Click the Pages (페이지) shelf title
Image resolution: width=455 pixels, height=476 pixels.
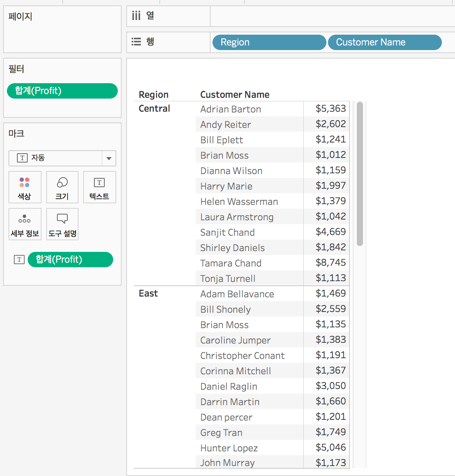(x=20, y=17)
